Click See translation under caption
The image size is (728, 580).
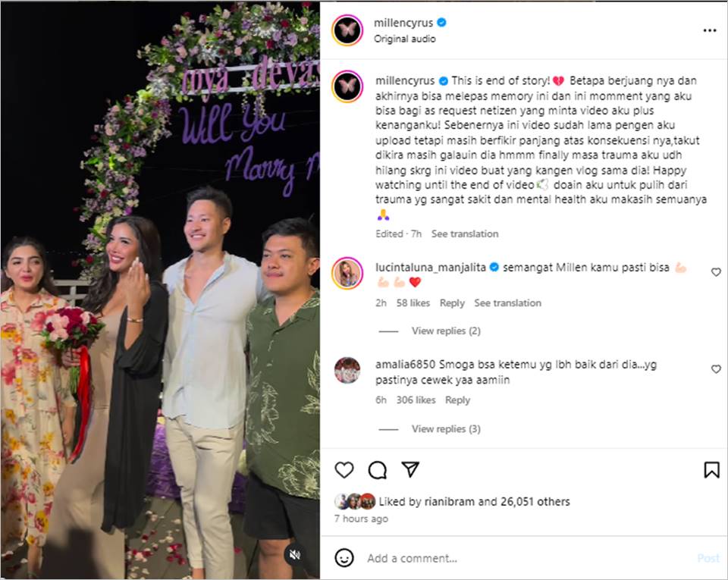pos(465,234)
